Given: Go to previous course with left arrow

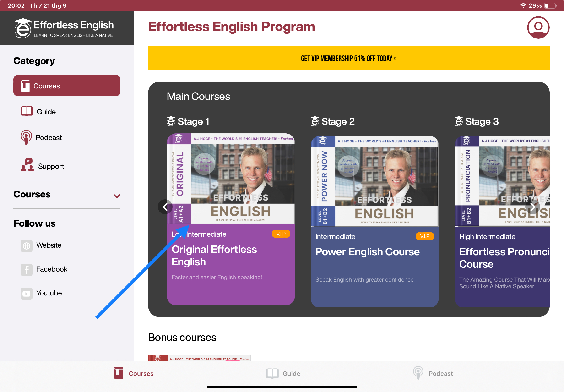Looking at the screenshot, I should point(165,207).
